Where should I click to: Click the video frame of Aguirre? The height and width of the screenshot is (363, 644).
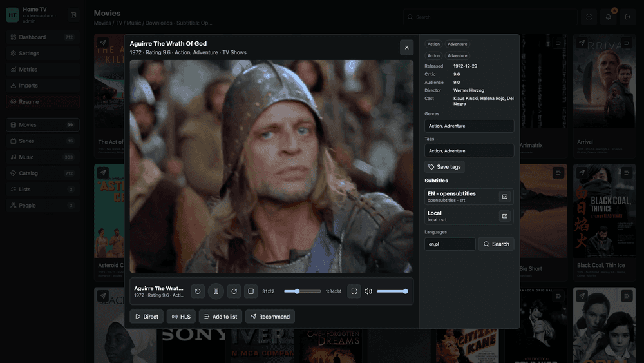coord(272,166)
